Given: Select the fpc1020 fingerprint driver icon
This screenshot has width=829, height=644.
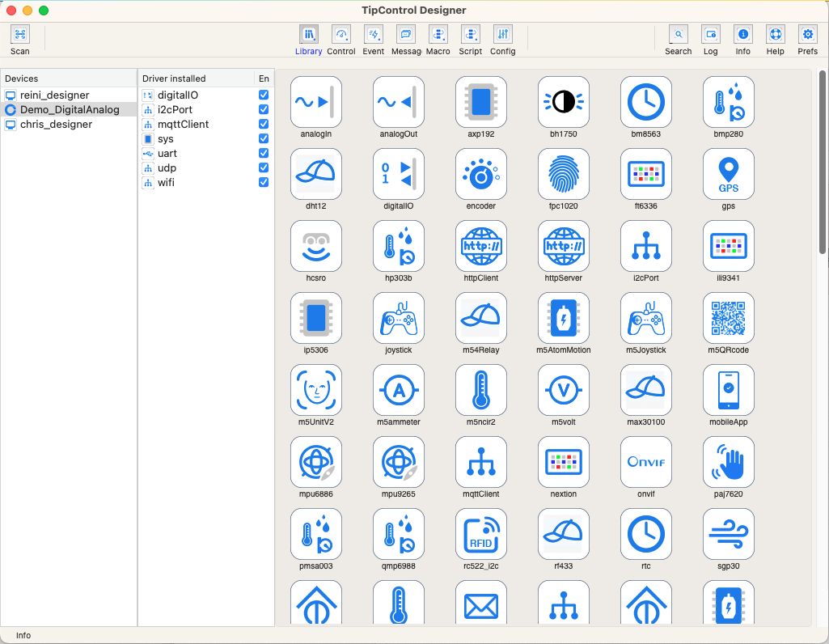Looking at the screenshot, I should click(564, 175).
